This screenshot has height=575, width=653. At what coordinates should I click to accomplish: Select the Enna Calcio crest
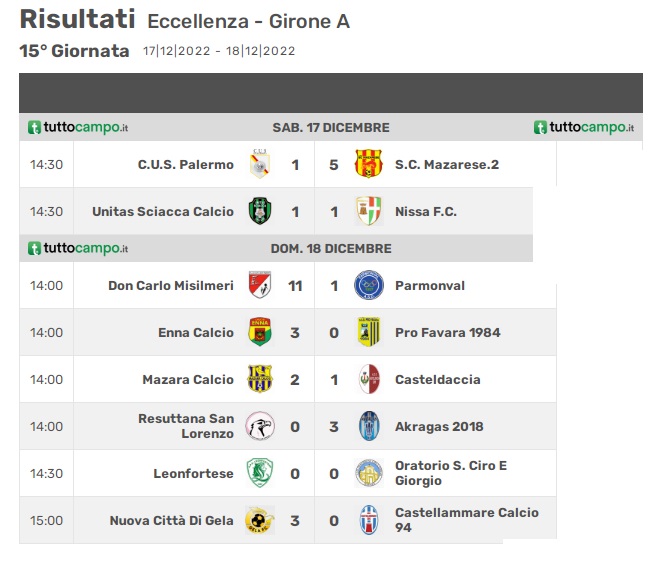click(x=260, y=332)
